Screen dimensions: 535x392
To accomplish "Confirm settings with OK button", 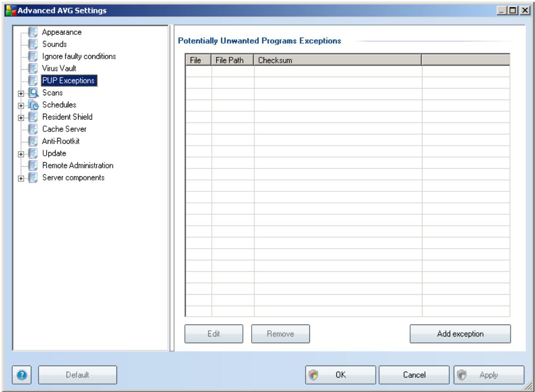I will tap(340, 375).
